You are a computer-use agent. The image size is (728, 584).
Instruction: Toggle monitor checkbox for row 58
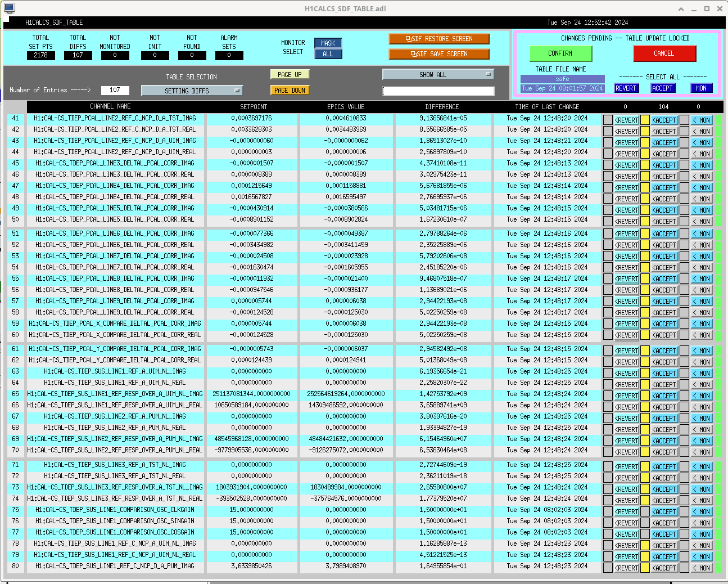click(684, 312)
